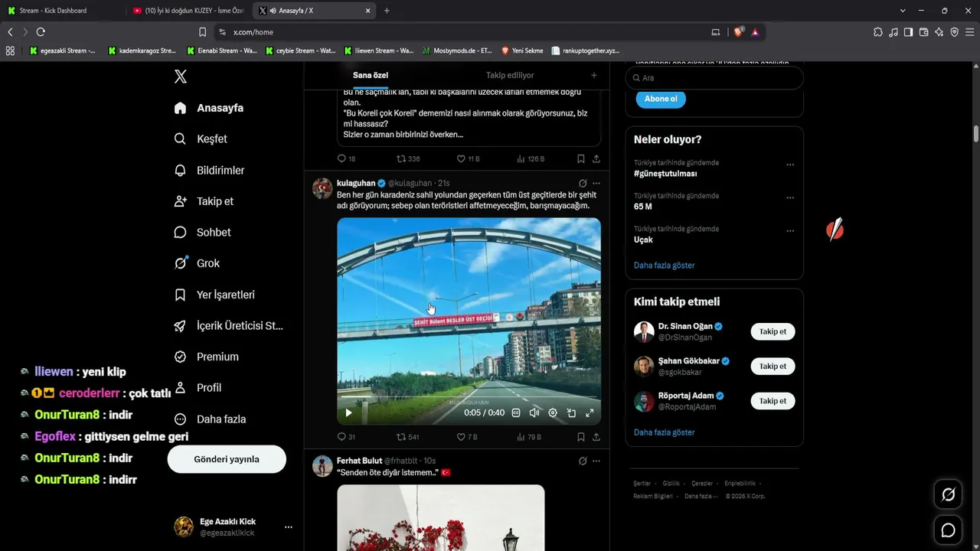
Task: Like kulaguhan's post with 7 B likes
Action: click(x=467, y=437)
